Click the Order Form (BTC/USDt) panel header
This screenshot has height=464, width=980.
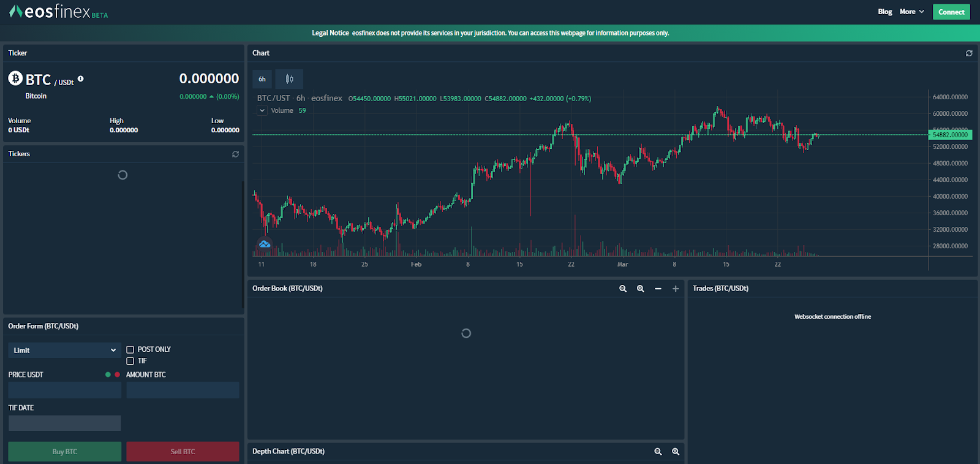pyautogui.click(x=43, y=326)
